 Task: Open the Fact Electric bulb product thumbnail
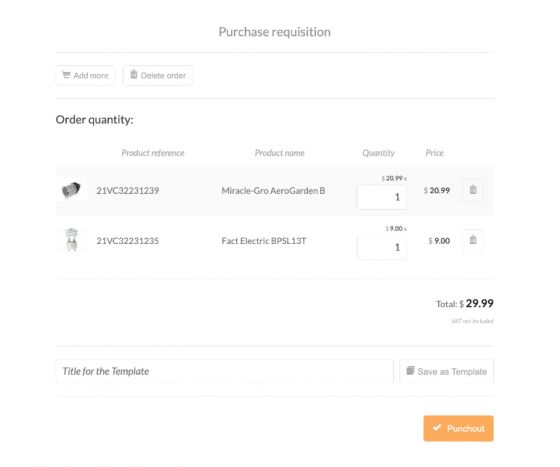(72, 240)
